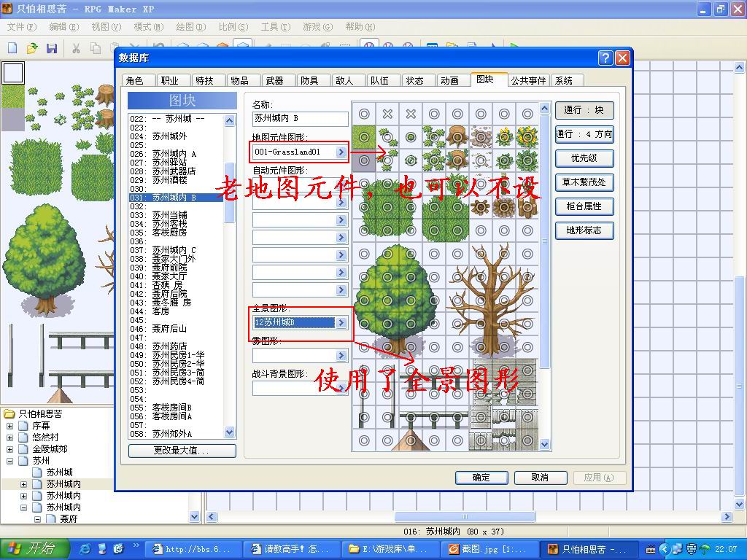Viewport: 747px width, 560px height.
Task: Collapse the 聂府 map tree node
Action: coord(37,519)
